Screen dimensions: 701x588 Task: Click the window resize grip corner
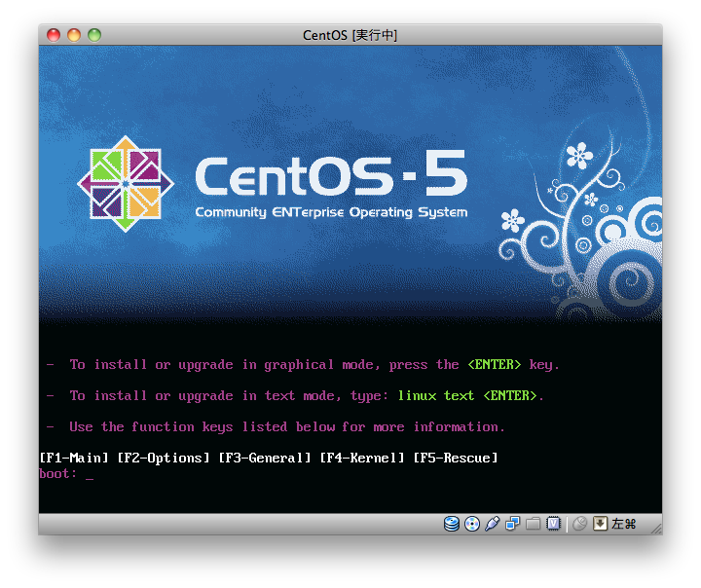pos(656,529)
